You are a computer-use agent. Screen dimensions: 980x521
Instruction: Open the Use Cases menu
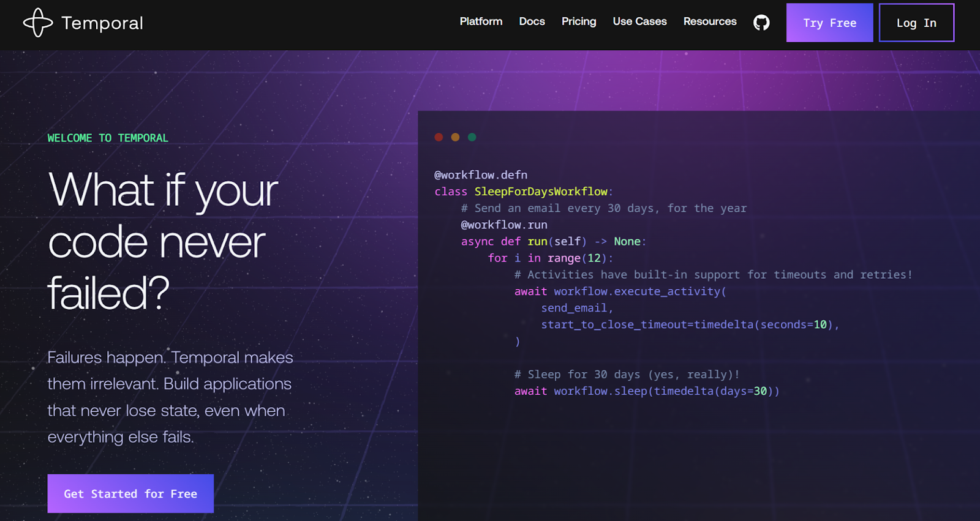pos(639,21)
